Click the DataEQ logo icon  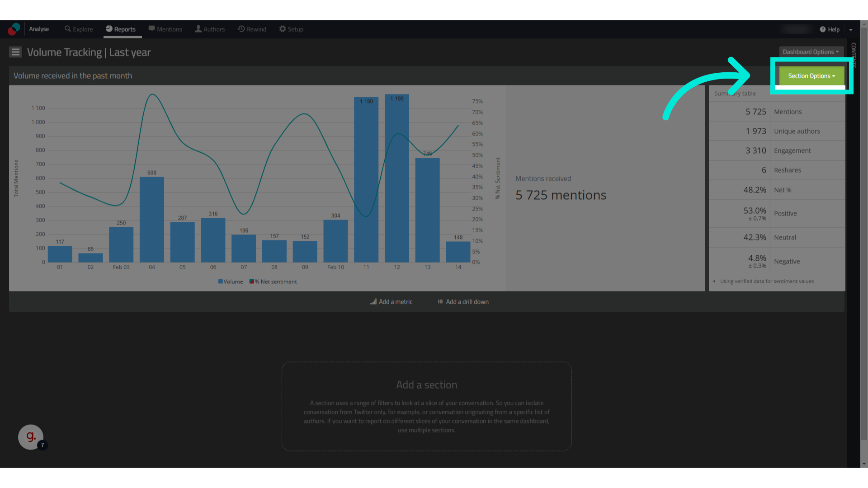(x=14, y=29)
